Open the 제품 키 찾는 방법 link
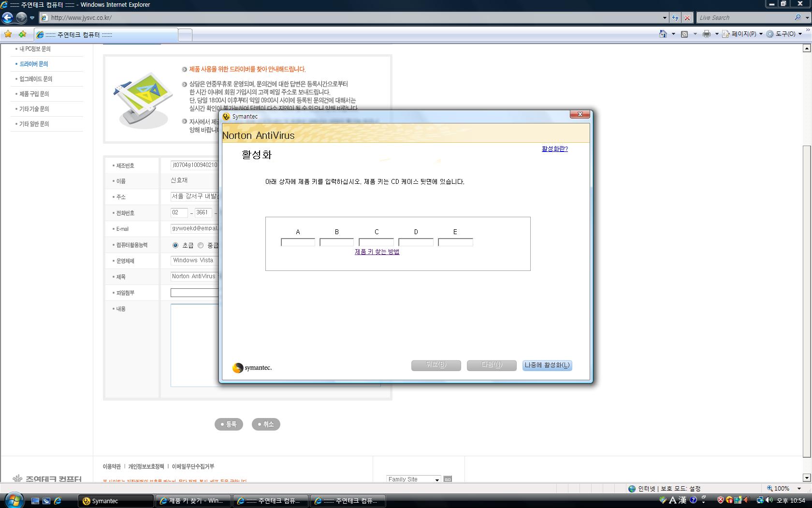 (377, 252)
